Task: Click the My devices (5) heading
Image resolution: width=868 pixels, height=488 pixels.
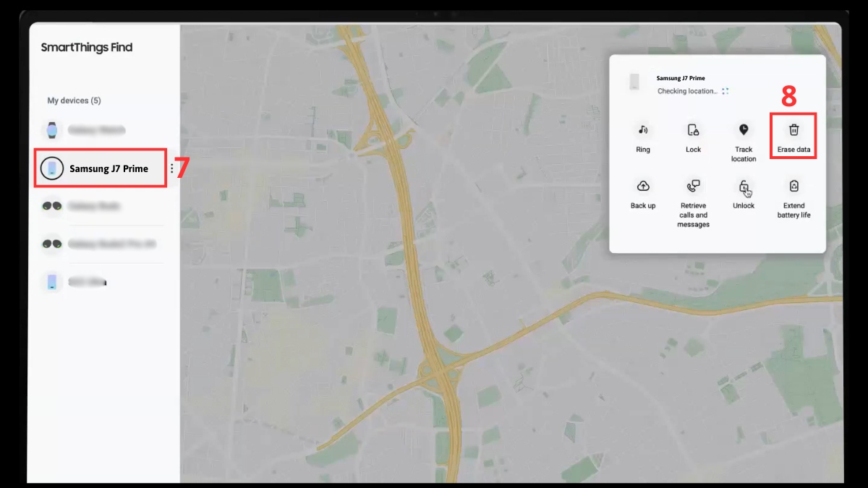Action: point(74,100)
